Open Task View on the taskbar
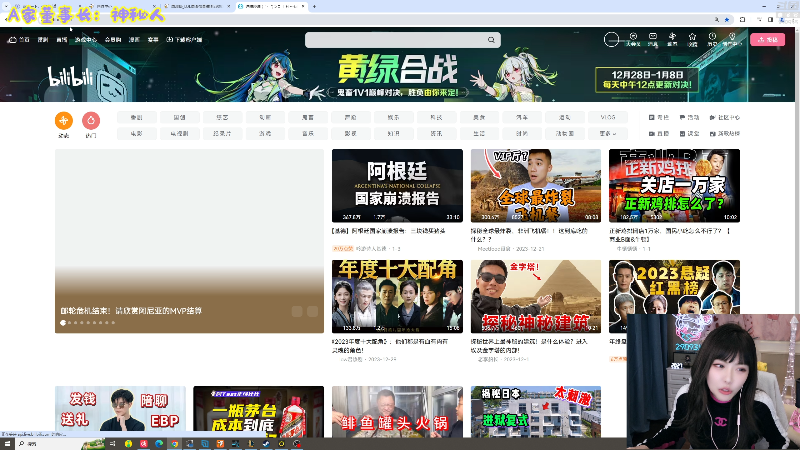This screenshot has width=800, height=450. [x=113, y=444]
